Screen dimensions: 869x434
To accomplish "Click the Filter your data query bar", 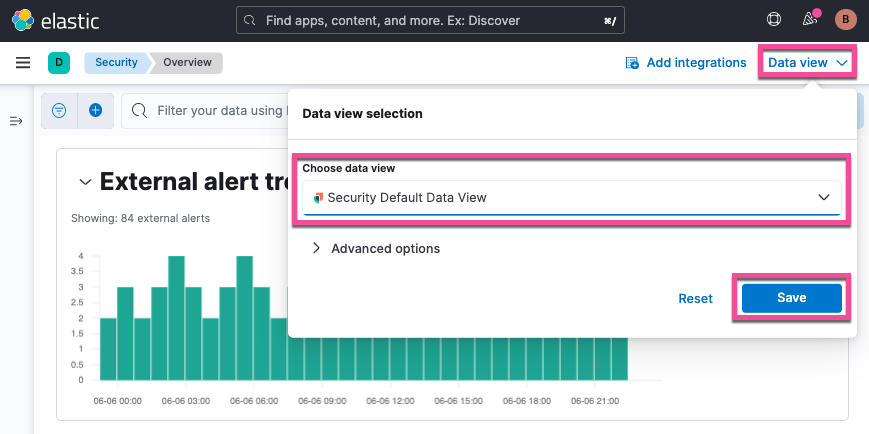I will click(x=210, y=111).
